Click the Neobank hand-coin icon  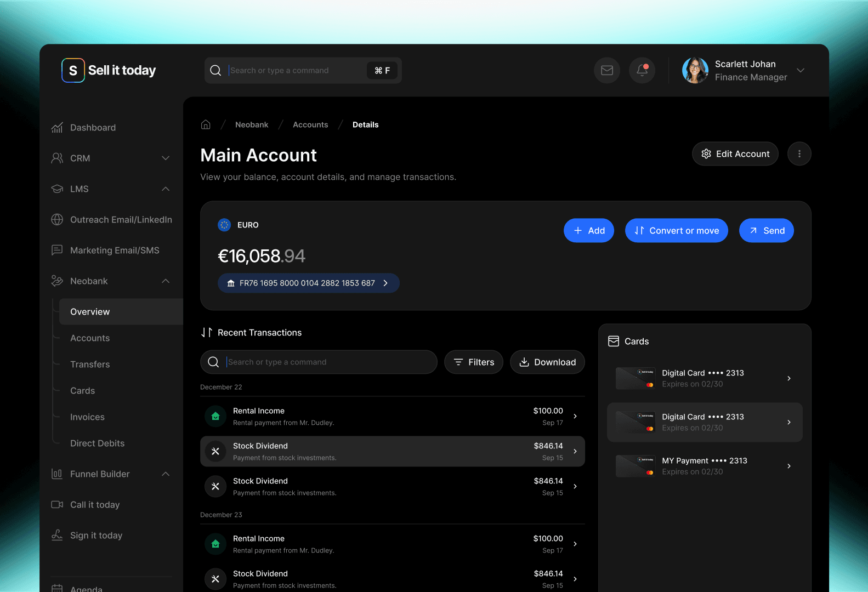[x=57, y=281]
